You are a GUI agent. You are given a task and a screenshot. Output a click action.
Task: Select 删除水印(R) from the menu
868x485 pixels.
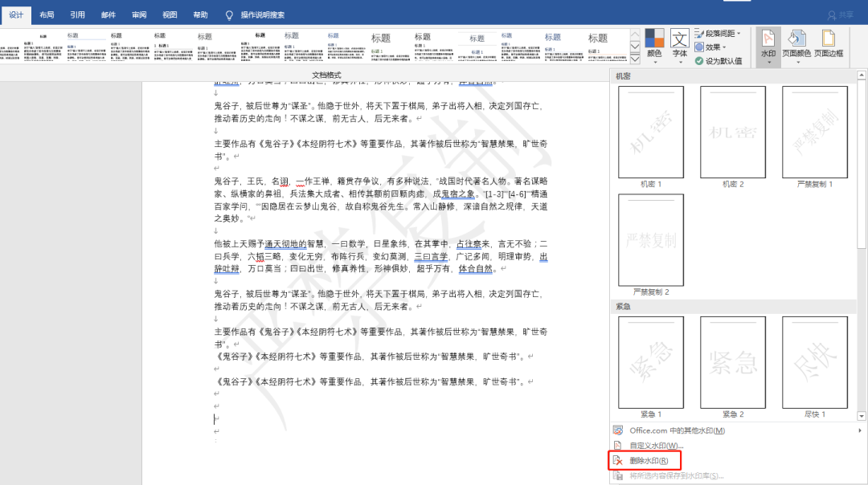click(x=648, y=460)
